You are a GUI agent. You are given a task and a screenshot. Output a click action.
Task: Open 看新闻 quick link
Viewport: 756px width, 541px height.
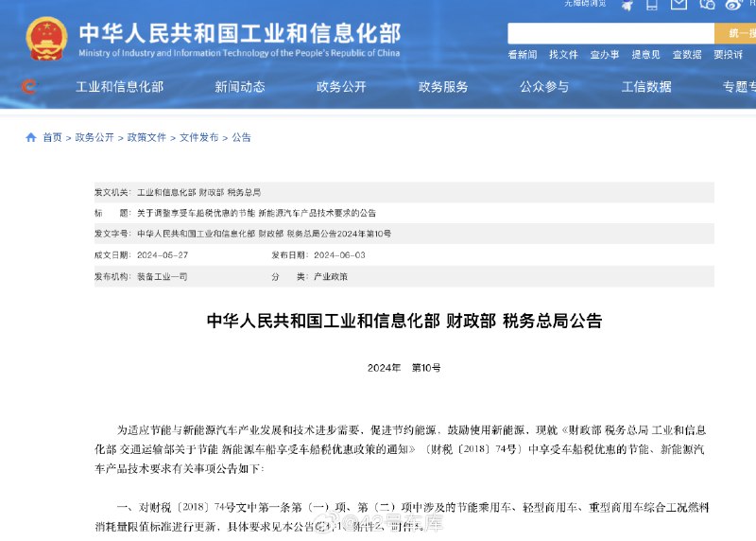[523, 55]
